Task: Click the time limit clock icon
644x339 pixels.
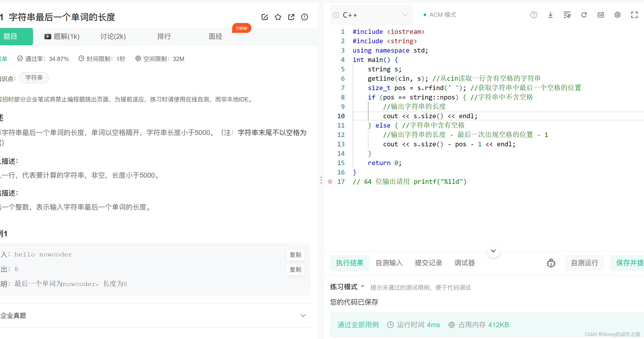Action: click(81, 58)
